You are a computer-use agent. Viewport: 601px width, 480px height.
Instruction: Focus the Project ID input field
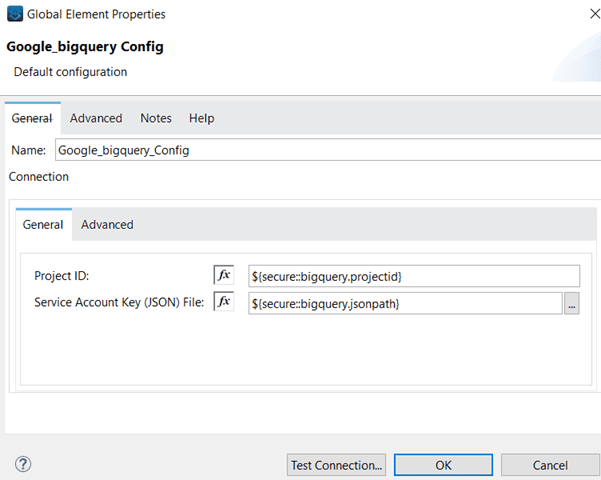414,276
